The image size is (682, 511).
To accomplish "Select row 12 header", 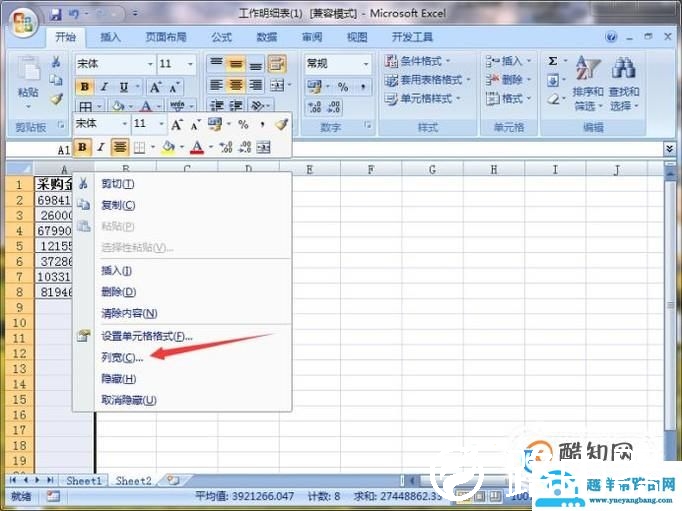I will coord(20,353).
